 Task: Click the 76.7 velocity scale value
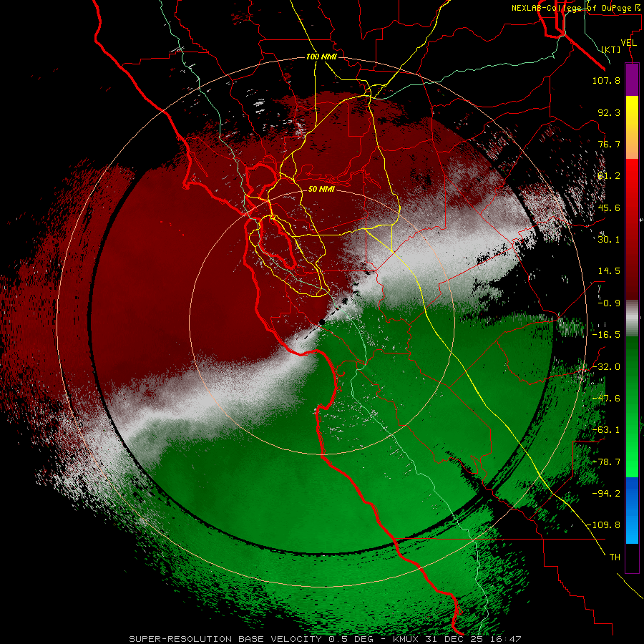coord(609,144)
